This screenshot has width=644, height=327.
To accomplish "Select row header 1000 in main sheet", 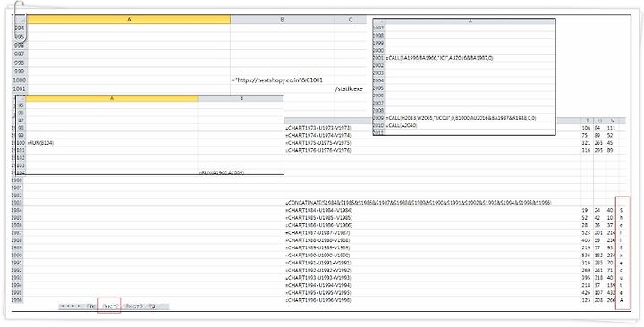I will [20, 80].
